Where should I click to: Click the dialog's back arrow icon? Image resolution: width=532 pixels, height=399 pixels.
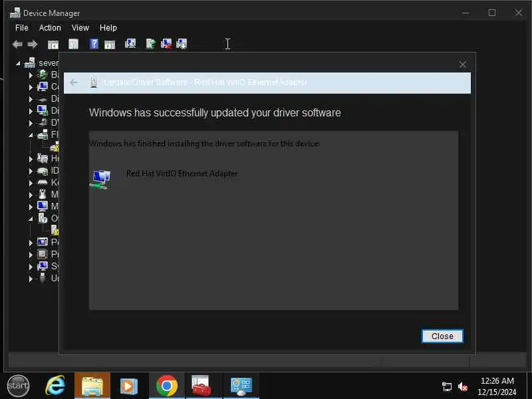74,82
